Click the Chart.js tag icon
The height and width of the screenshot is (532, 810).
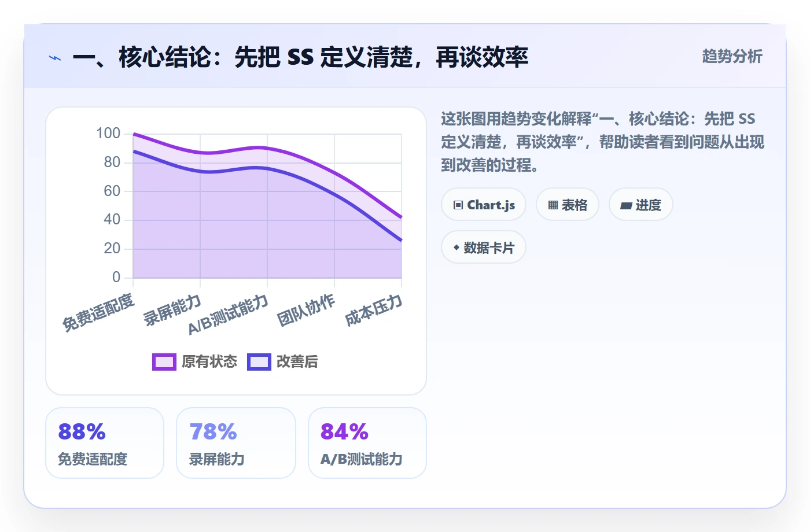[458, 205]
